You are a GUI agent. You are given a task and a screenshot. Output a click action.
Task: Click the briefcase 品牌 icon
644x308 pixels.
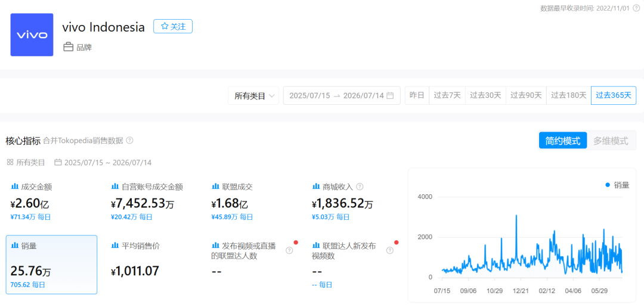tap(68, 47)
